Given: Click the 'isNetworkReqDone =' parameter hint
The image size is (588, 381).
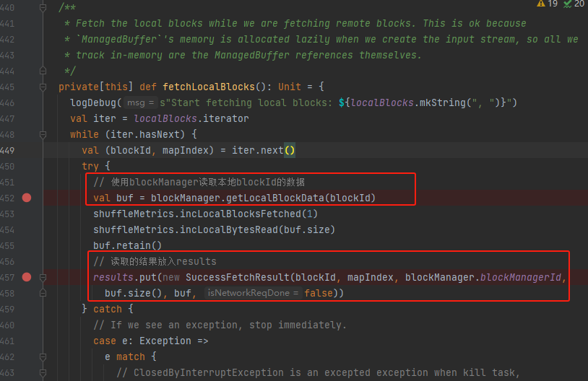Looking at the screenshot, I should [253, 293].
